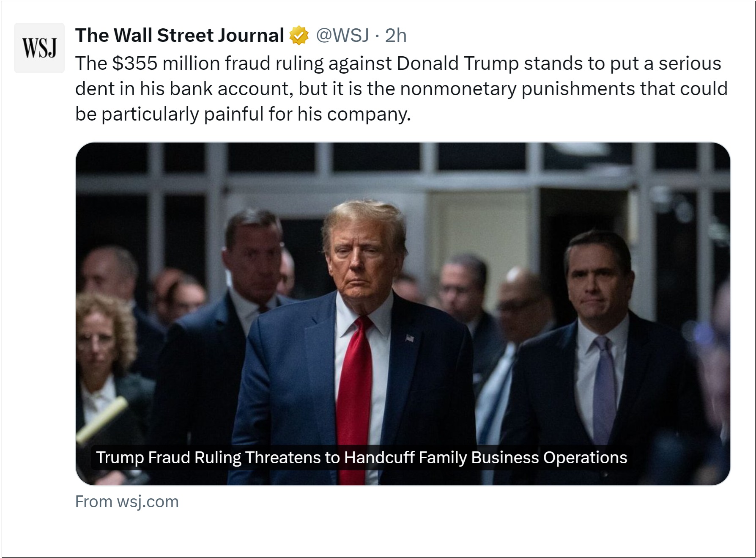Open The Wall Street Journal profile name
Viewport: 756px width, 558px height.
[179, 36]
